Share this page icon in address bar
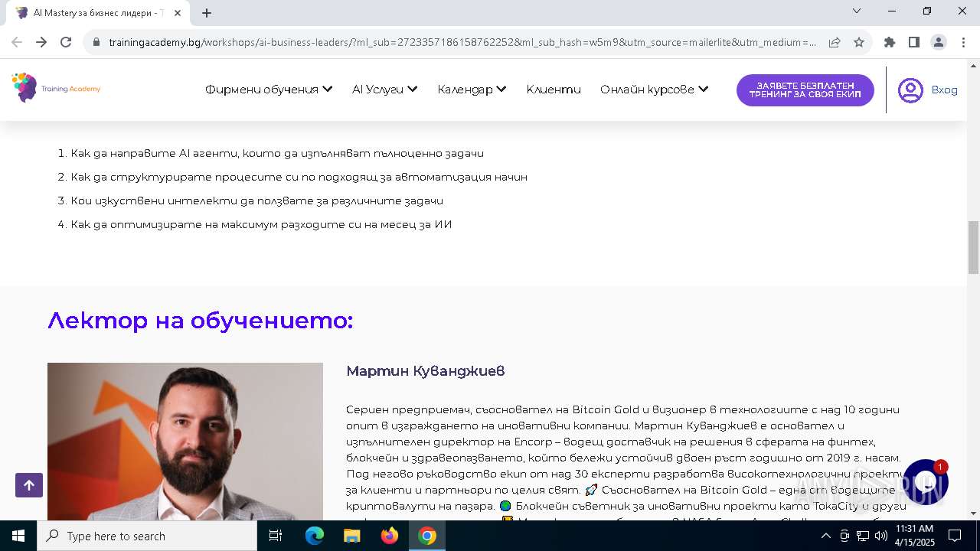This screenshot has width=980, height=551. tap(835, 43)
